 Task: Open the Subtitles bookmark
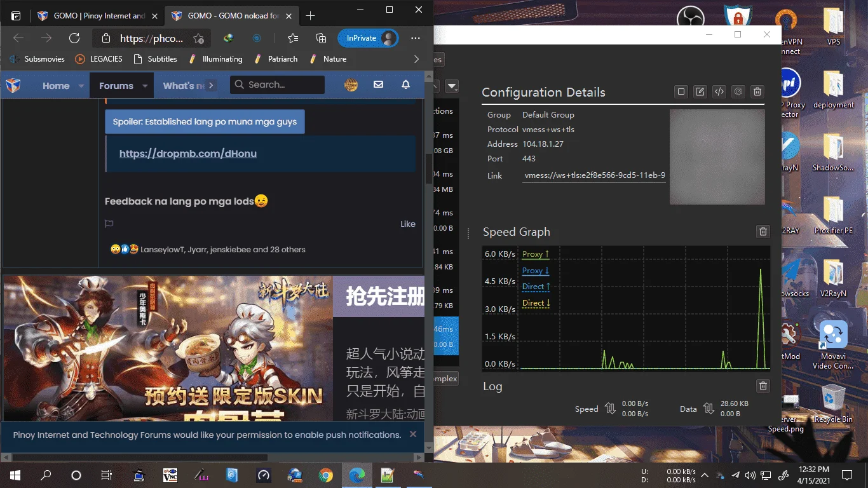156,59
